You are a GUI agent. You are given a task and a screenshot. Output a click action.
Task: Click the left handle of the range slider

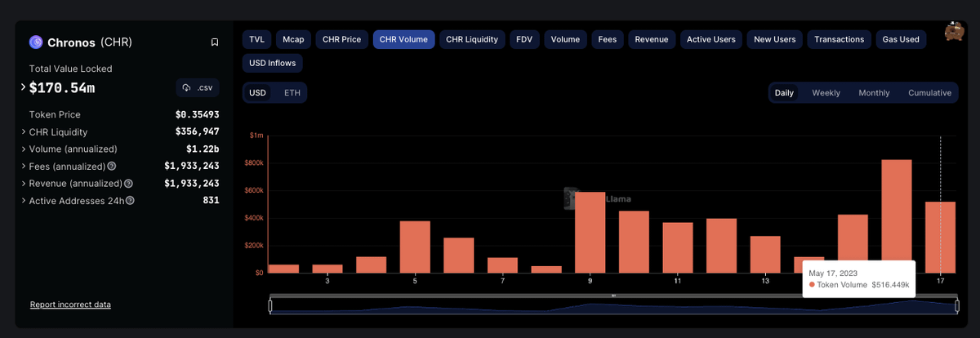(270, 306)
